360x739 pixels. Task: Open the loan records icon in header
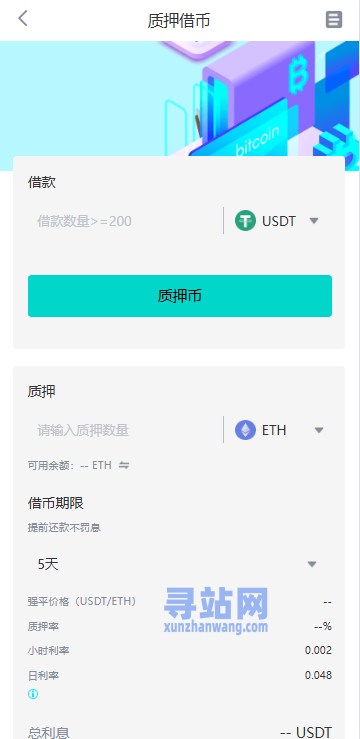(x=334, y=20)
